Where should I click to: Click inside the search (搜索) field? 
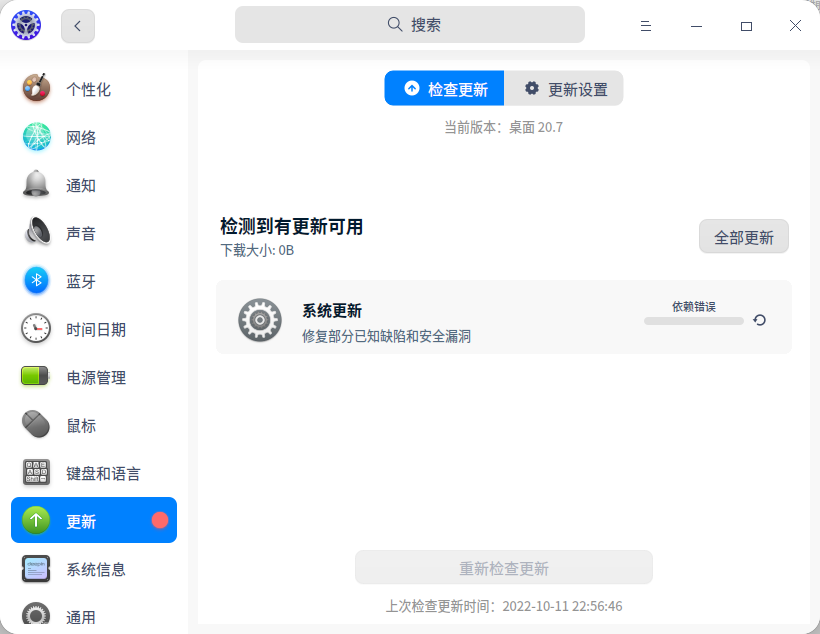409,23
